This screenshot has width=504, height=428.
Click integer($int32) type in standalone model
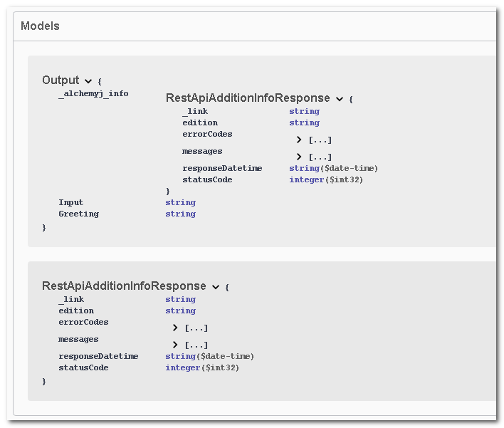coord(202,367)
